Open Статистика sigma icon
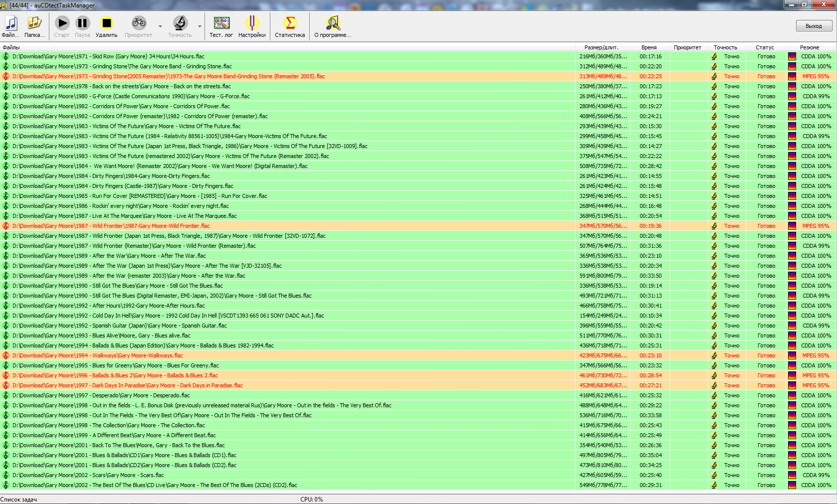Image resolution: width=837 pixels, height=504 pixels. point(290,23)
